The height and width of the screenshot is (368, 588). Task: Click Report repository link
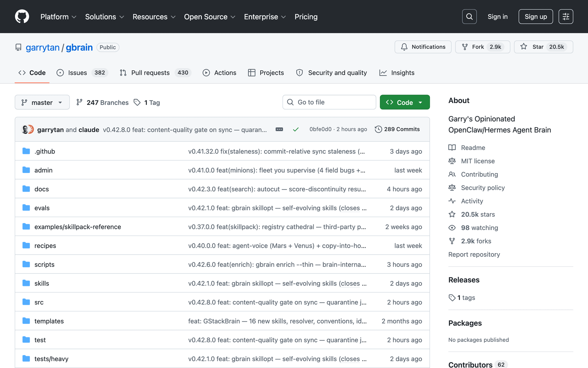(x=474, y=254)
